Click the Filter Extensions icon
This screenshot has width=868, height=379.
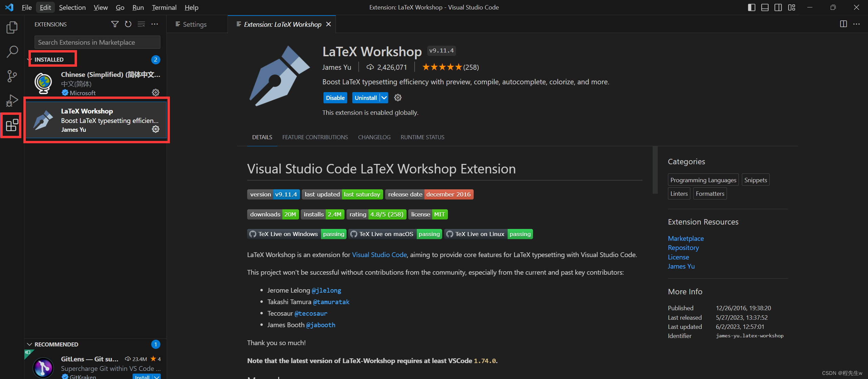[x=115, y=24]
